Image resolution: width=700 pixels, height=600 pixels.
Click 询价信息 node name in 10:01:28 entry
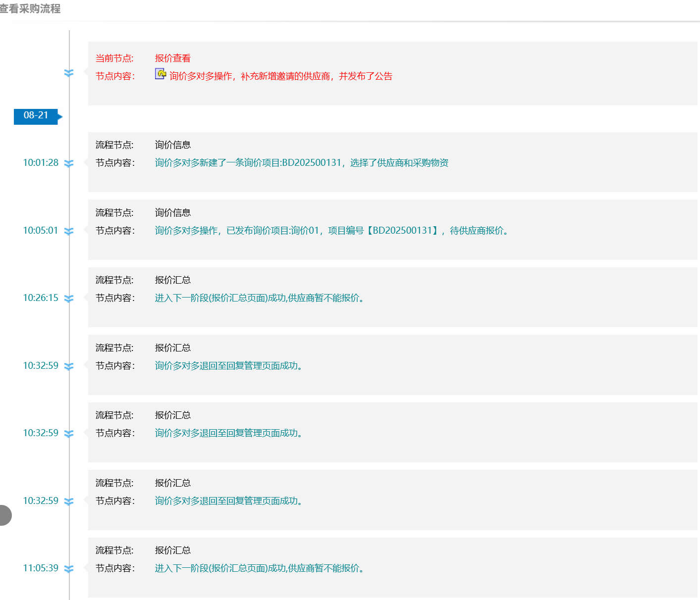(172, 145)
